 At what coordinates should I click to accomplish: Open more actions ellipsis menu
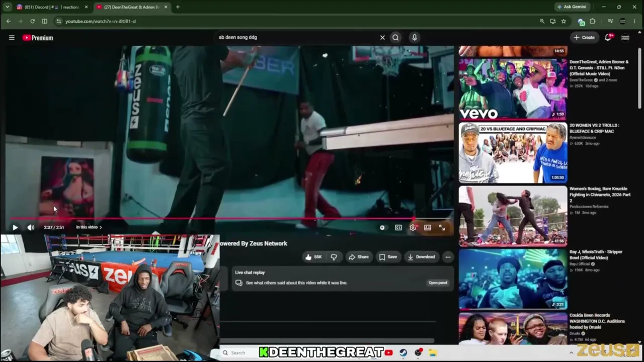pyautogui.click(x=448, y=257)
